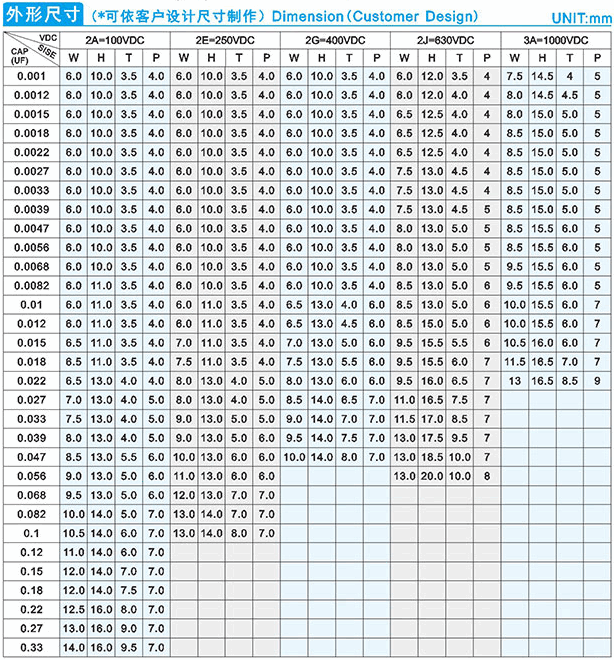Screen dimensions: 614x660
Task: Click the 0.056 capacitance row label
Action: (30, 476)
